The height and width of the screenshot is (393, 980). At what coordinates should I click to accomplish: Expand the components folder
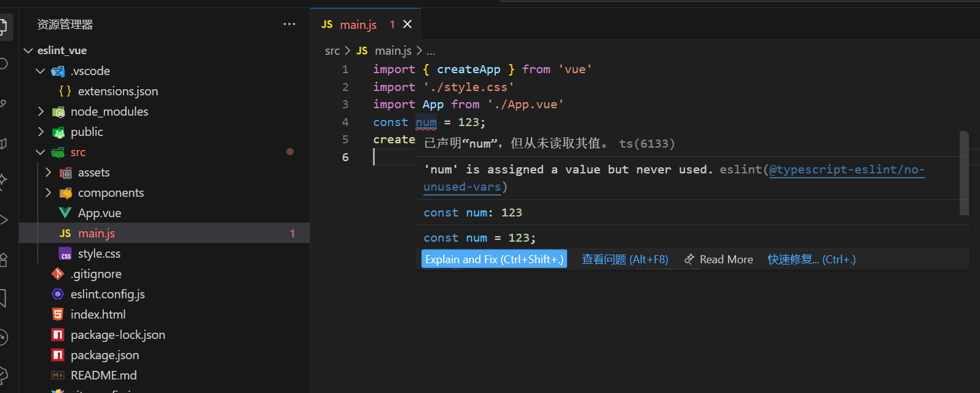tap(49, 193)
